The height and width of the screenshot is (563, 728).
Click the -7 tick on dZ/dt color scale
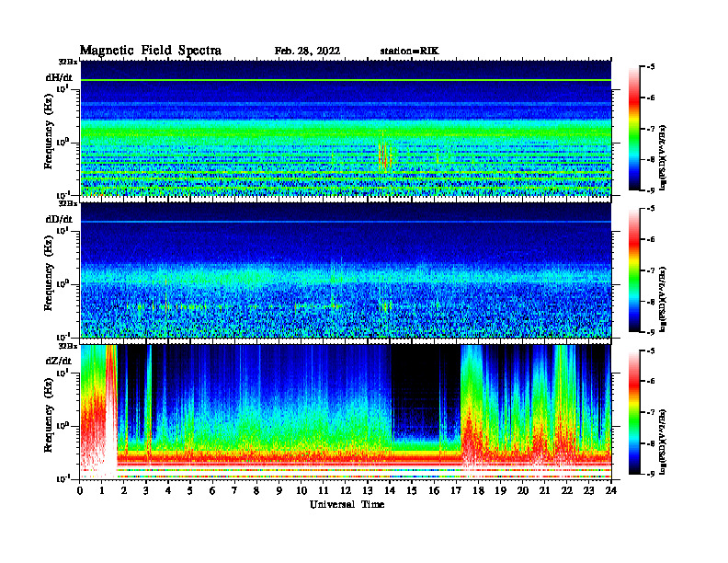pos(651,412)
